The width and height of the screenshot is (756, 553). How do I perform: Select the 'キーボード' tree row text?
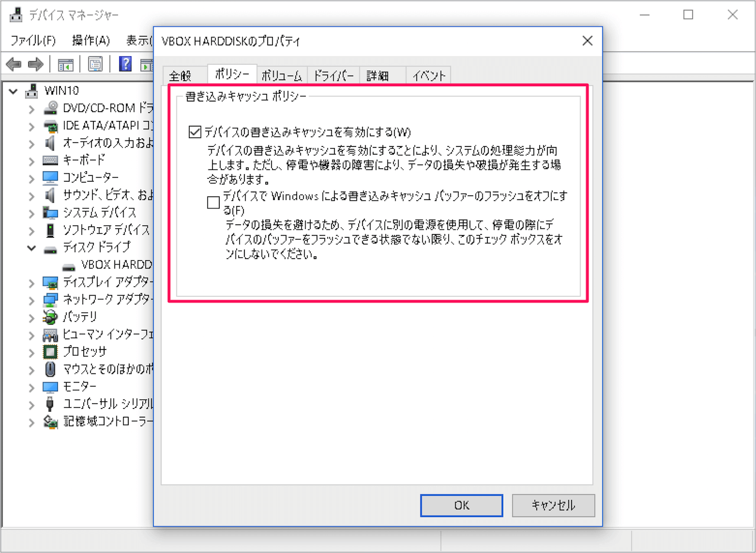[x=84, y=161]
